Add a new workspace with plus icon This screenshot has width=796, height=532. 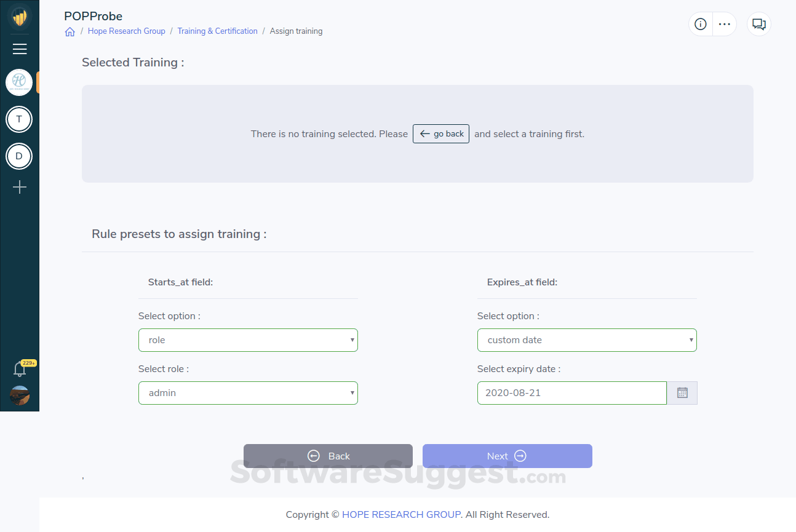(20, 187)
